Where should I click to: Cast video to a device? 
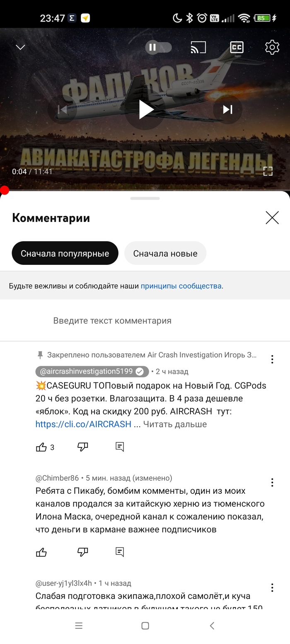(x=198, y=47)
